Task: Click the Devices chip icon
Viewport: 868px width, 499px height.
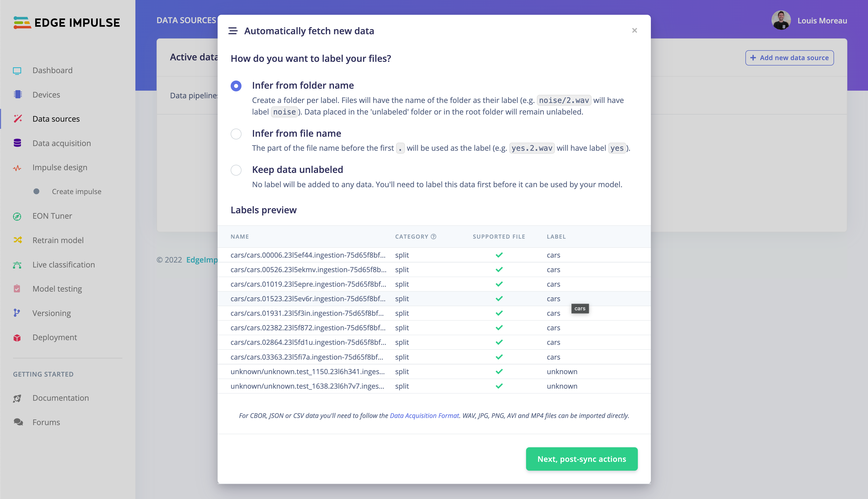Action: [17, 95]
